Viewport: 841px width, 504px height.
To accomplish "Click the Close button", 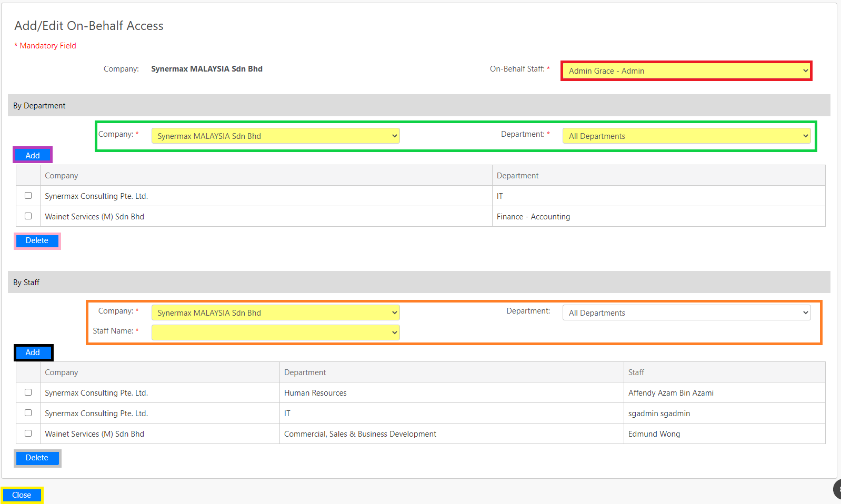I will tap(22, 495).
